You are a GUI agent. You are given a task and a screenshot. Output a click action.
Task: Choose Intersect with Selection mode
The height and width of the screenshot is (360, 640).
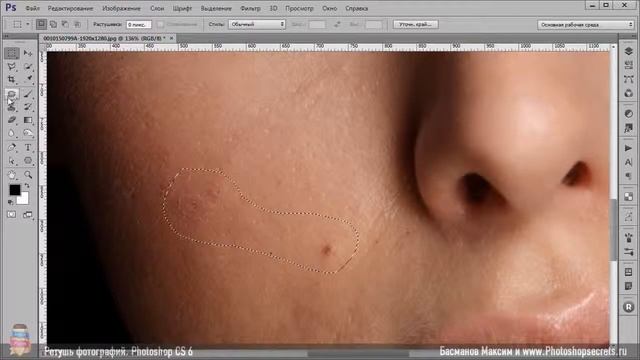[x=77, y=24]
